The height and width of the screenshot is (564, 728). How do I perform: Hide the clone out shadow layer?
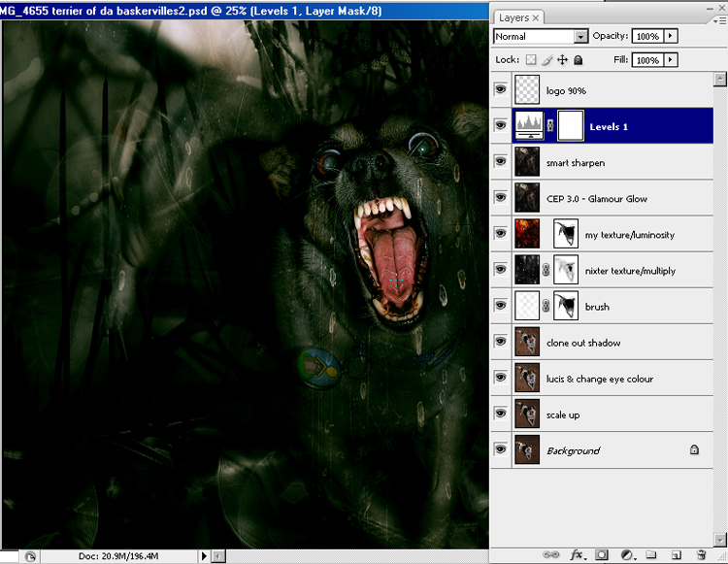point(501,341)
